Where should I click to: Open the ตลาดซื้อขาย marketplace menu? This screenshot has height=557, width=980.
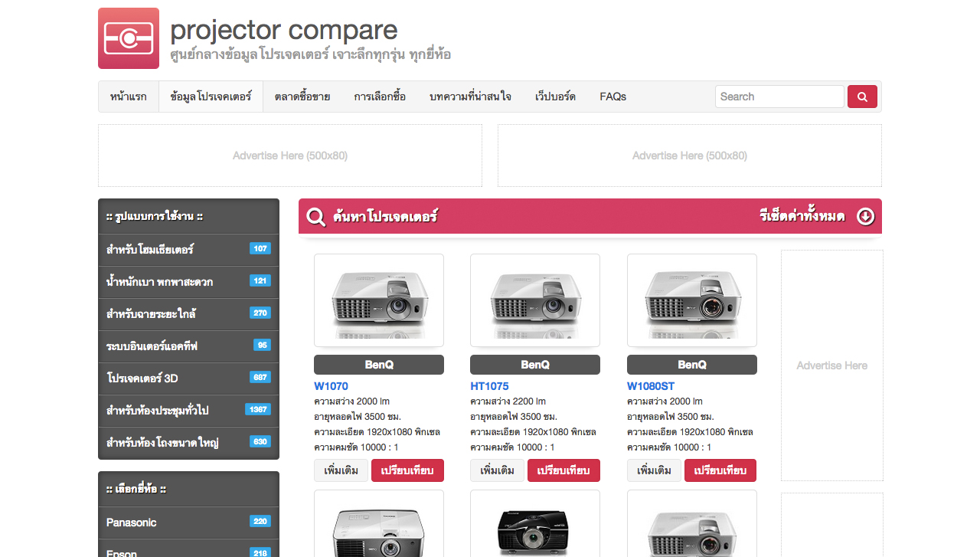[302, 97]
